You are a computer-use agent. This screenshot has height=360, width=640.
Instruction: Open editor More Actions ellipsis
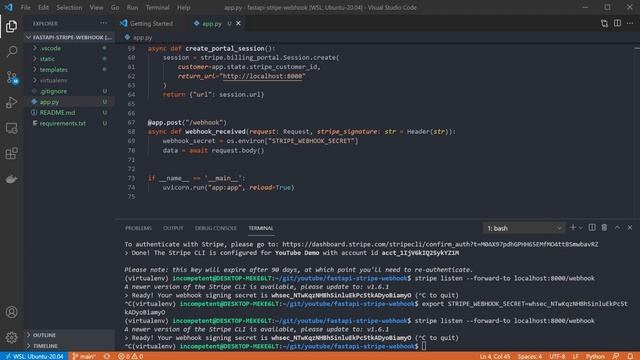(x=630, y=24)
